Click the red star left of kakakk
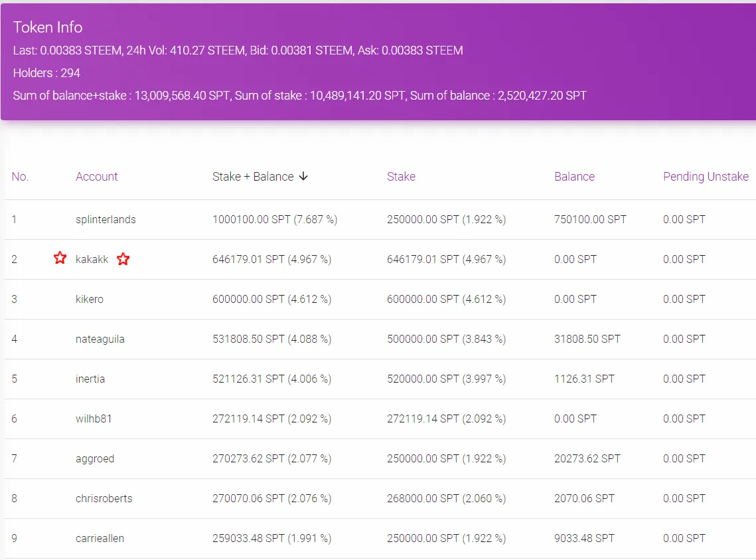 pyautogui.click(x=60, y=258)
